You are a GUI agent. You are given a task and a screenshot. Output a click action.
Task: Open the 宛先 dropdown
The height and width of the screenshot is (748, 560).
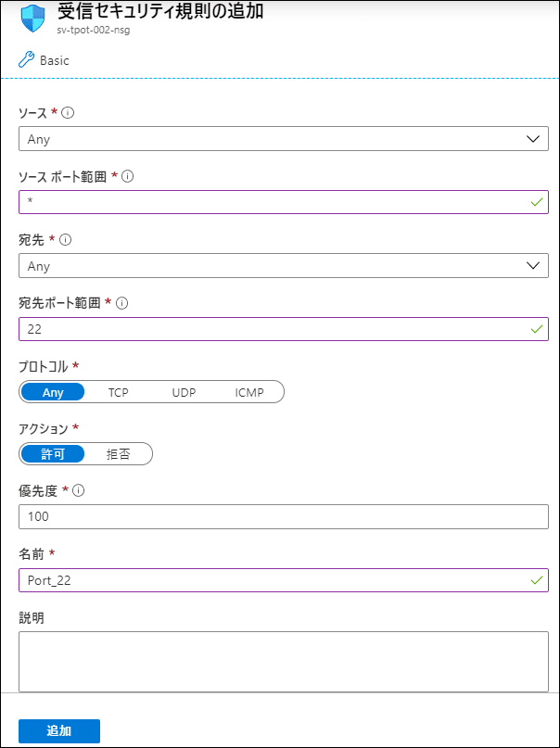click(x=283, y=266)
